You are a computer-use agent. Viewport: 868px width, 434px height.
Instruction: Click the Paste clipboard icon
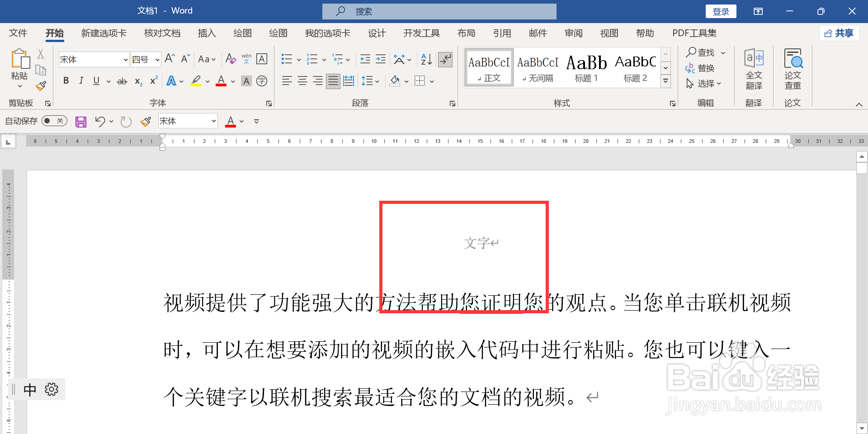[x=19, y=60]
